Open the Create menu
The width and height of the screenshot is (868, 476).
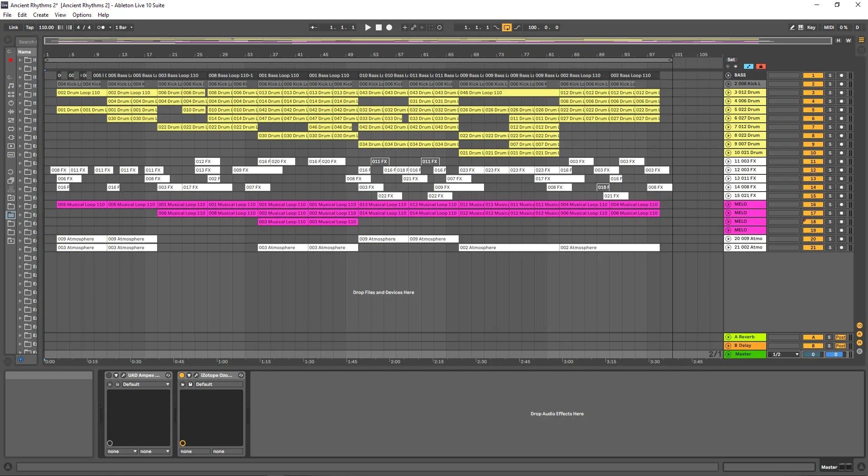tap(40, 15)
